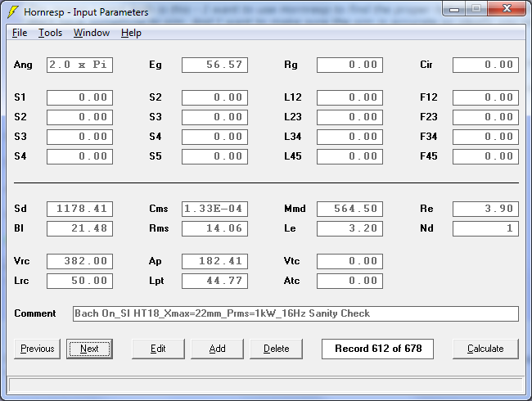
Task: Select the Bl field showing 21.48
Action: pos(79,228)
